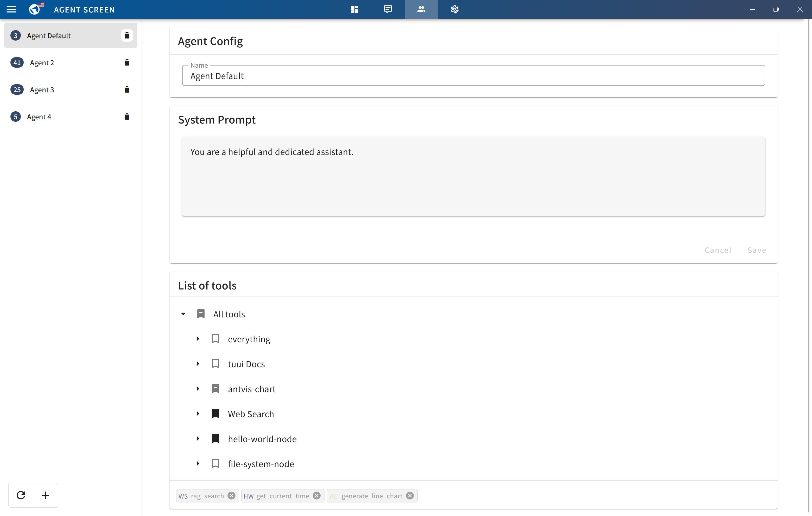Click the agent Name input field
Screen dimensions: 812x516
pos(473,76)
